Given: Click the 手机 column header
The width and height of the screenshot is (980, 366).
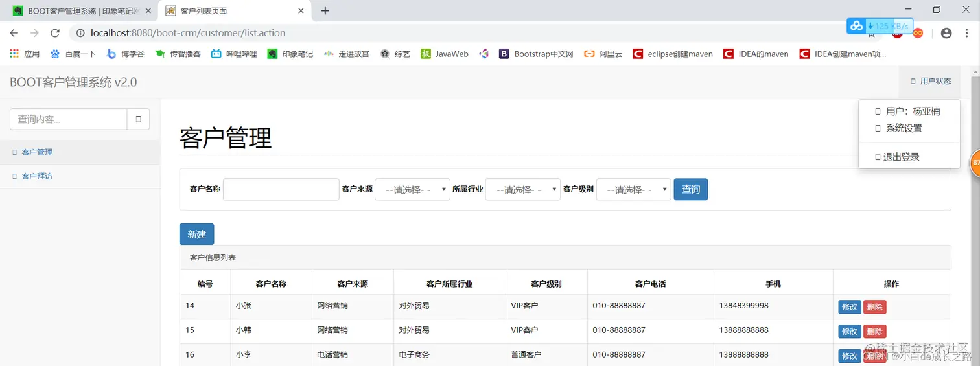Looking at the screenshot, I should [773, 284].
